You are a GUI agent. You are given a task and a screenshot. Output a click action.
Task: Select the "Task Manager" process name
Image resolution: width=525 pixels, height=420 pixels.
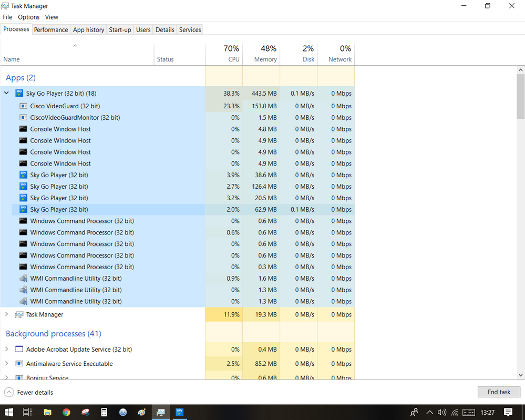pyautogui.click(x=45, y=314)
